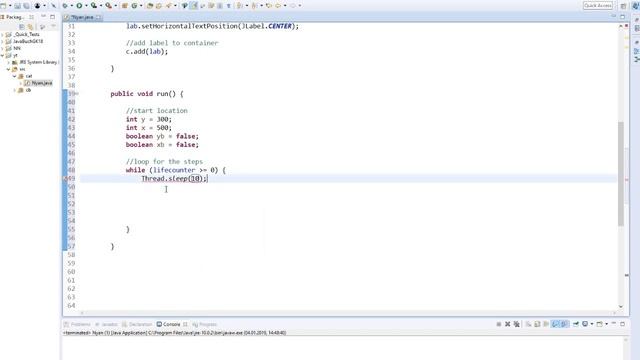
Task: Click the fold toggle on line 39
Action: [x=77, y=94]
